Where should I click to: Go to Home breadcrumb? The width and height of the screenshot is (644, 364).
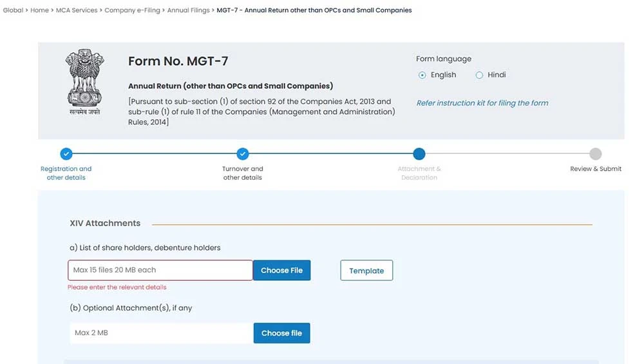[x=39, y=10]
